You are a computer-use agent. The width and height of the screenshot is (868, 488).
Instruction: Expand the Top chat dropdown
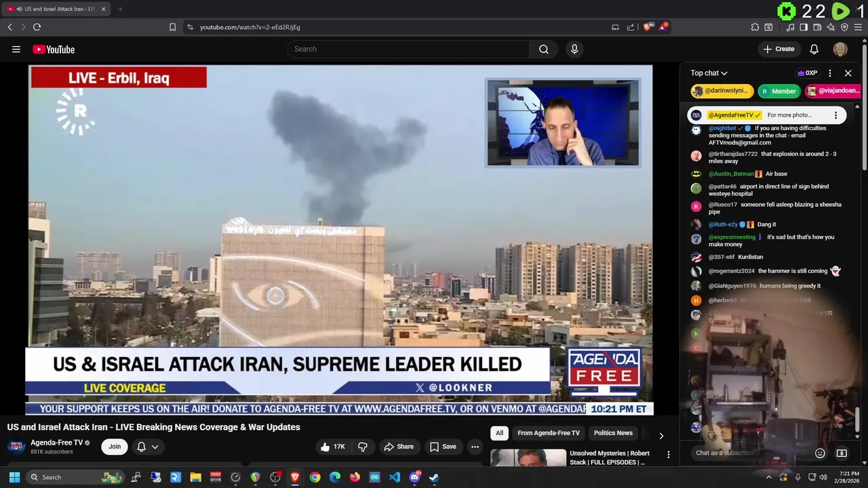pyautogui.click(x=709, y=73)
